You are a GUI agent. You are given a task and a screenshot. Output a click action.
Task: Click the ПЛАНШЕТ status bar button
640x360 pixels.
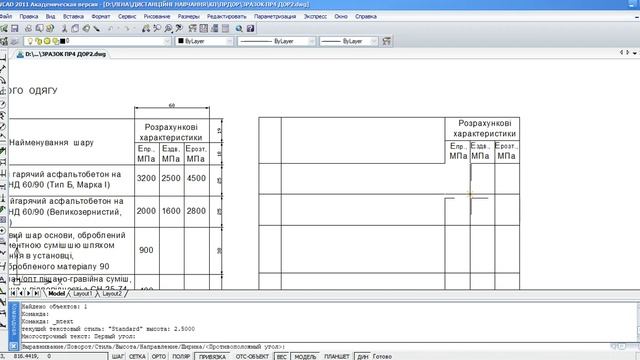click(x=337, y=356)
